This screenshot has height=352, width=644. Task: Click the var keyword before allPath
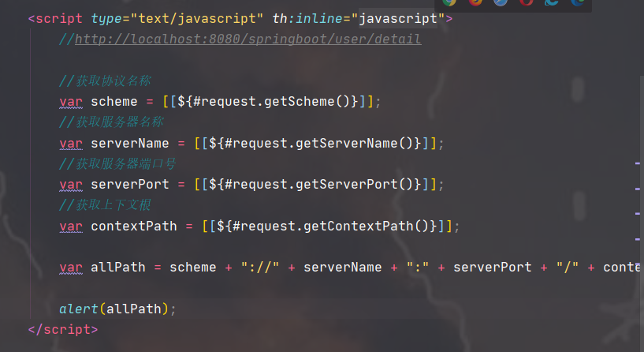click(x=71, y=268)
